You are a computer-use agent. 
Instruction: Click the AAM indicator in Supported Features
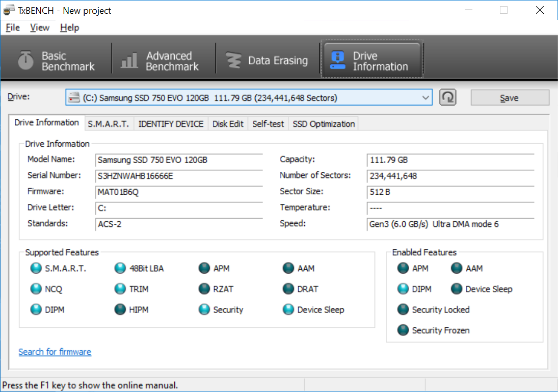pyautogui.click(x=288, y=268)
